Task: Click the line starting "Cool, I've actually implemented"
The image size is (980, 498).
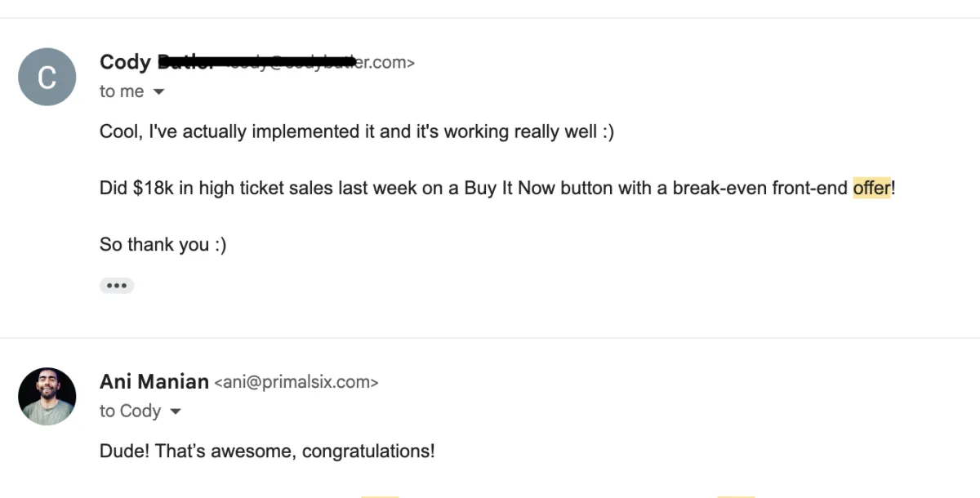Action: coord(356,131)
